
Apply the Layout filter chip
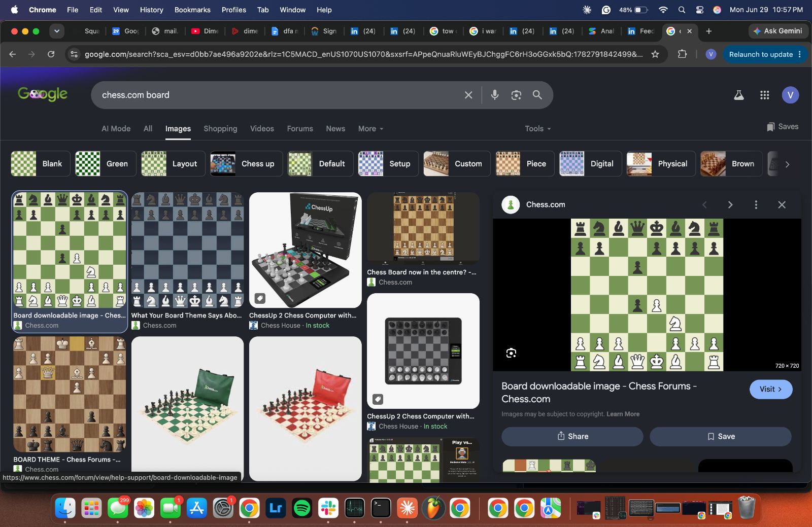(x=173, y=164)
